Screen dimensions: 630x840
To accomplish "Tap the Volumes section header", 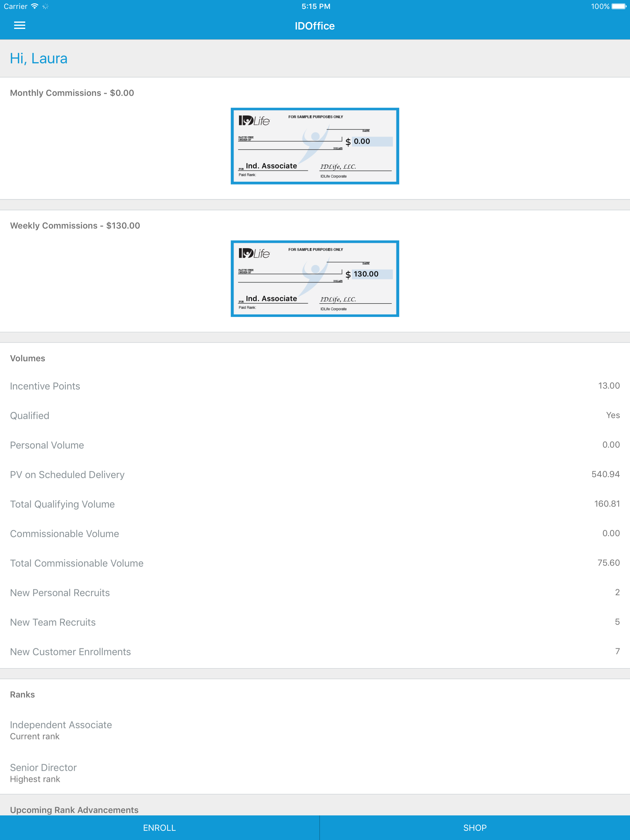I will 27,358.
